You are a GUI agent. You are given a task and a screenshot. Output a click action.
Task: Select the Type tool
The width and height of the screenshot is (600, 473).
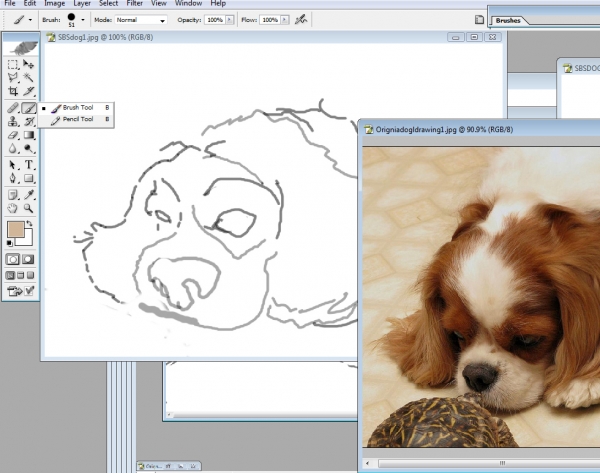(28, 165)
